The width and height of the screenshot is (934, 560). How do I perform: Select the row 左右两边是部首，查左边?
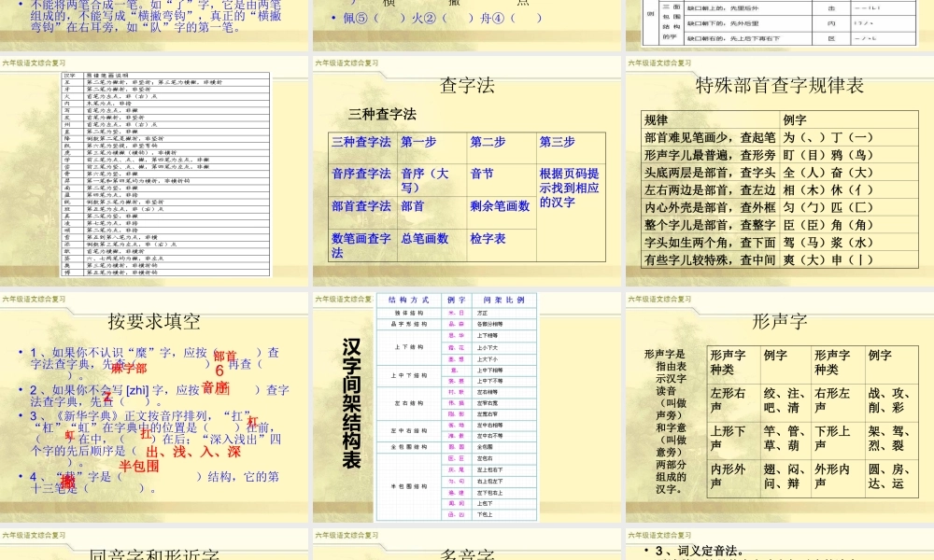click(x=710, y=189)
